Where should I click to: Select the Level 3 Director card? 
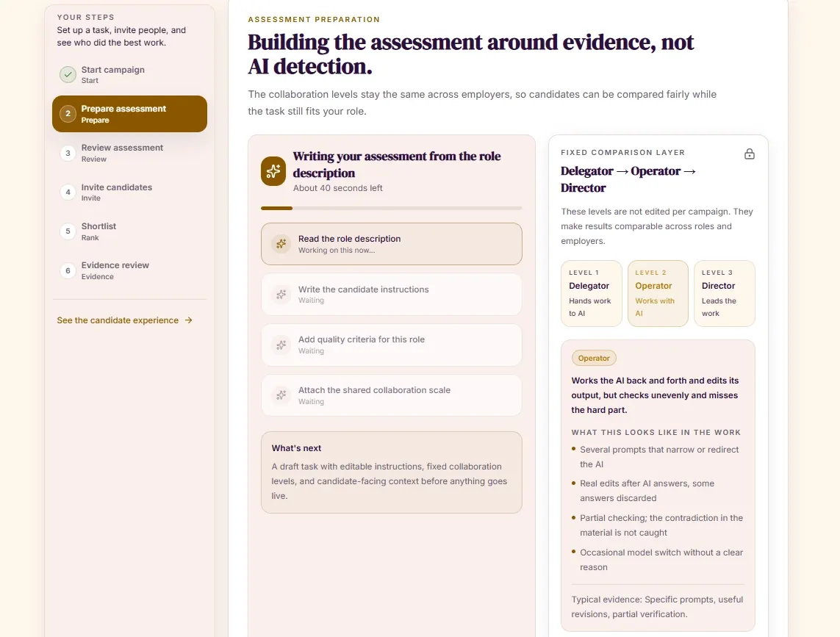pos(725,293)
